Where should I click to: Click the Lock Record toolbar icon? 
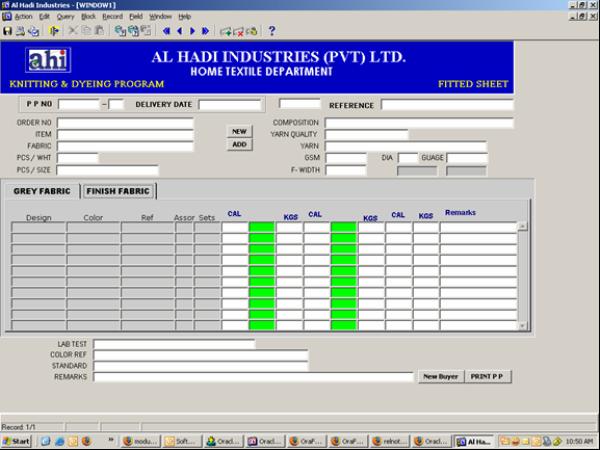point(252,31)
